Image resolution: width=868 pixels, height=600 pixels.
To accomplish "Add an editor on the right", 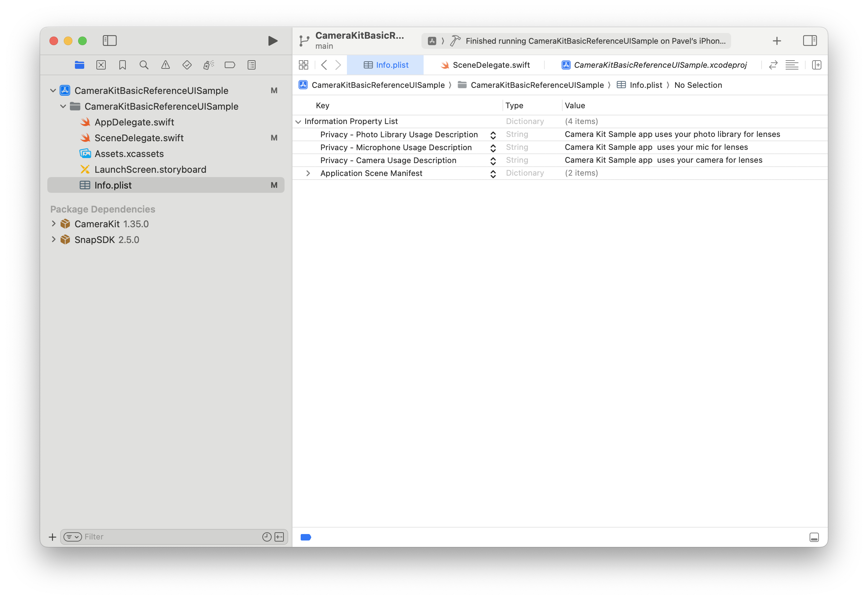I will pyautogui.click(x=816, y=65).
